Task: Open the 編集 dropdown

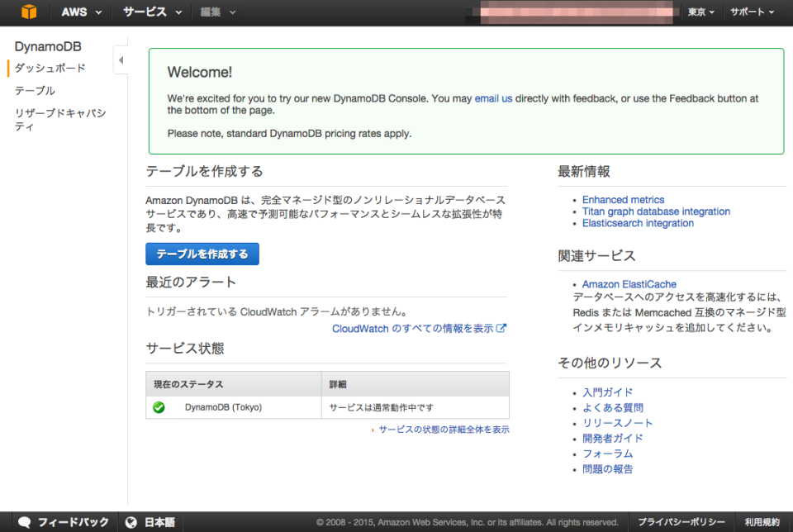Action: pos(211,12)
